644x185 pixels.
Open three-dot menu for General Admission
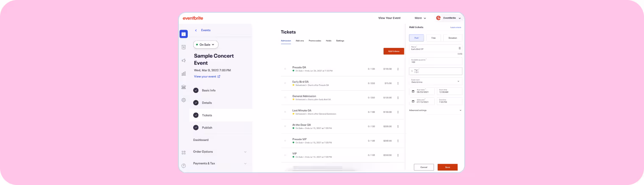(398, 98)
